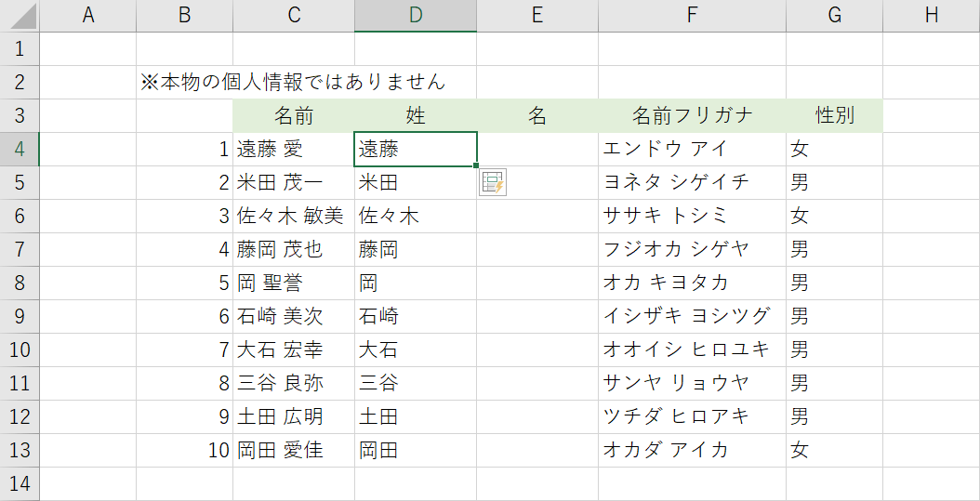Click the Select All corner triangle
Viewport: 980px width, 501px height.
point(20,16)
